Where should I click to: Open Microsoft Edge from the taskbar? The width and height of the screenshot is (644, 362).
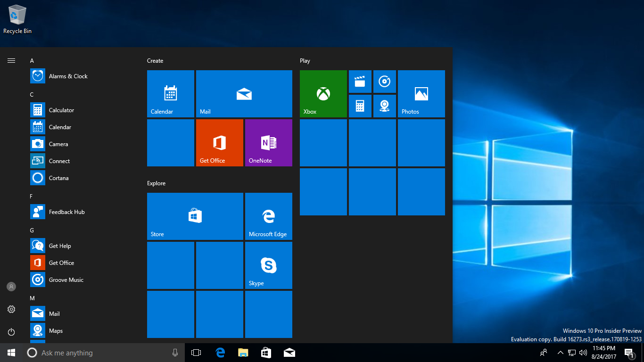tap(220, 353)
